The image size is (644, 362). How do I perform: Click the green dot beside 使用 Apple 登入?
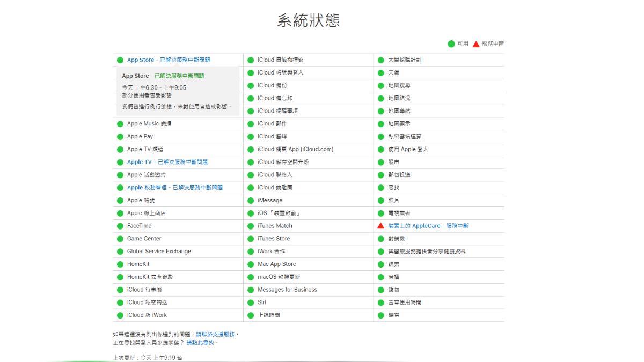tap(381, 150)
